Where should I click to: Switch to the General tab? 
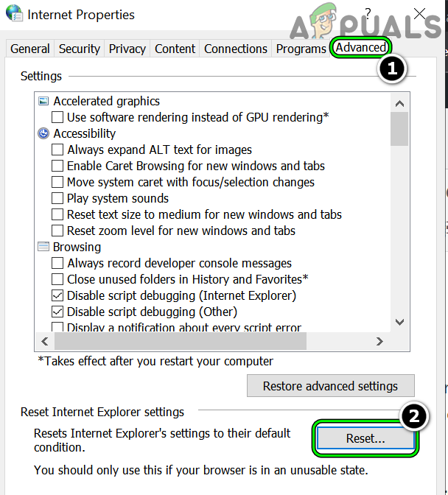pos(30,49)
